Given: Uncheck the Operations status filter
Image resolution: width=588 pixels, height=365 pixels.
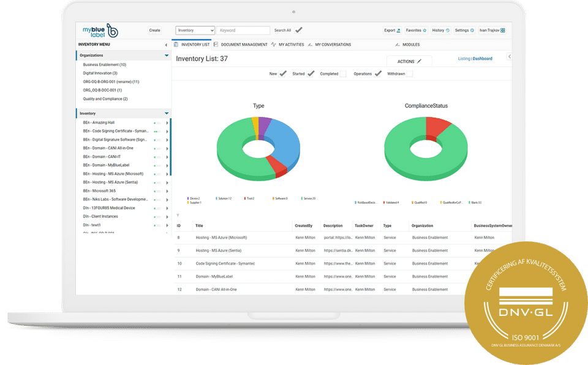Looking at the screenshot, I should 378,73.
